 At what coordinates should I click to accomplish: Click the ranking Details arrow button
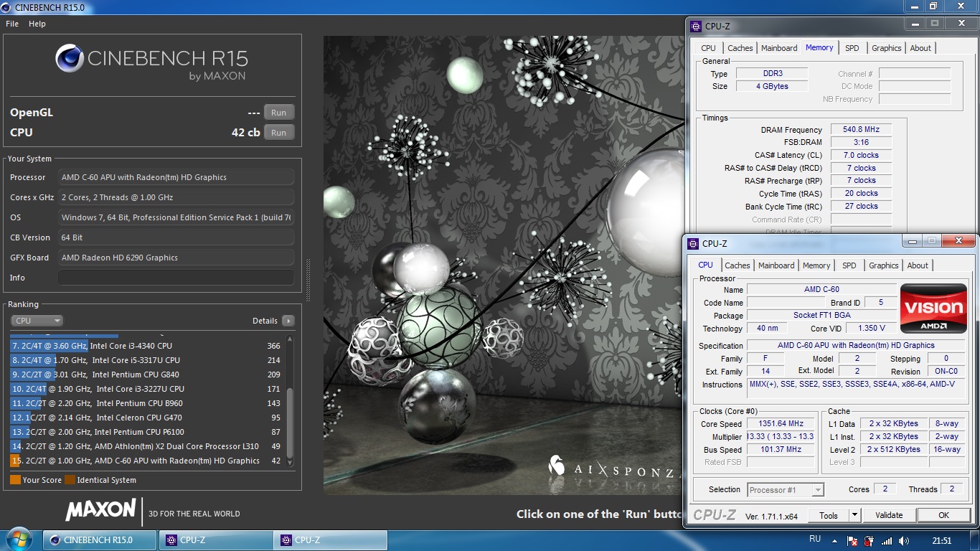coord(288,321)
